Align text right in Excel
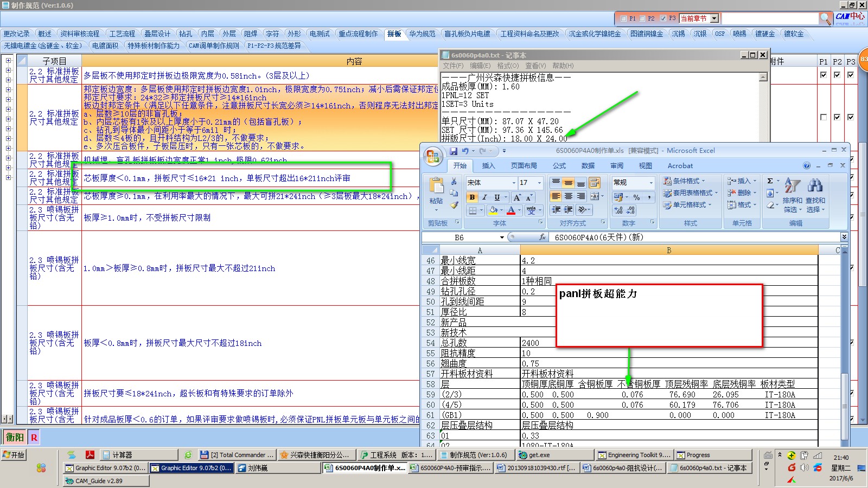This screenshot has height=488, width=868. [x=580, y=196]
